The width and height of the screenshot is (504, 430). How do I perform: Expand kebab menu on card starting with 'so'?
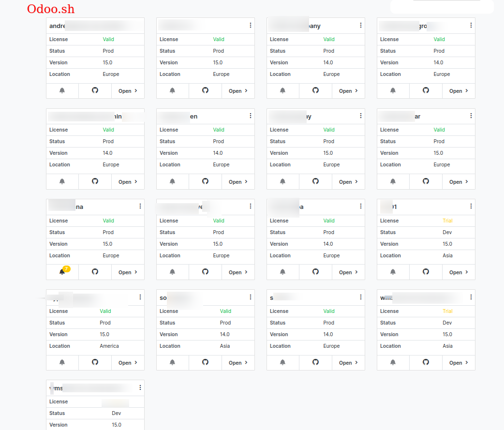click(251, 297)
